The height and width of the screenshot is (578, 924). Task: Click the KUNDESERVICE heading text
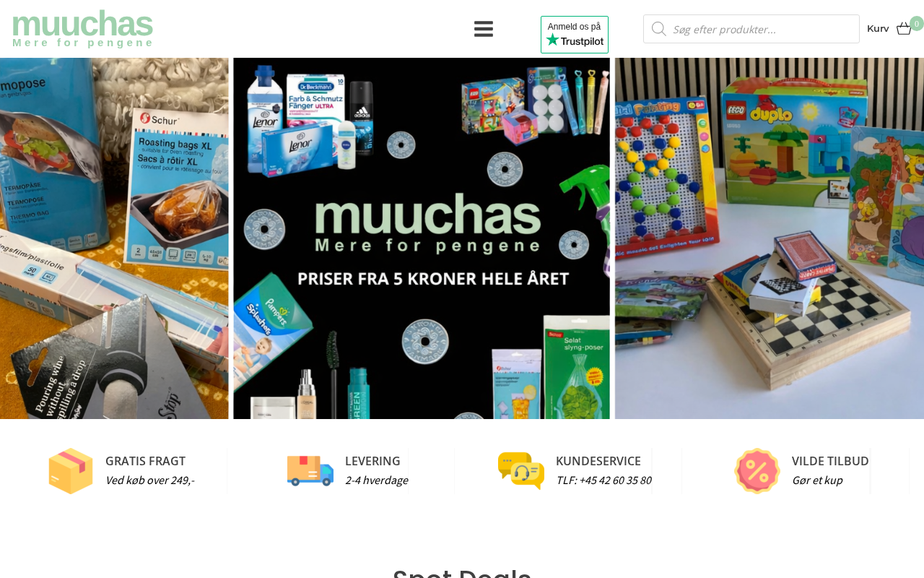(598, 461)
